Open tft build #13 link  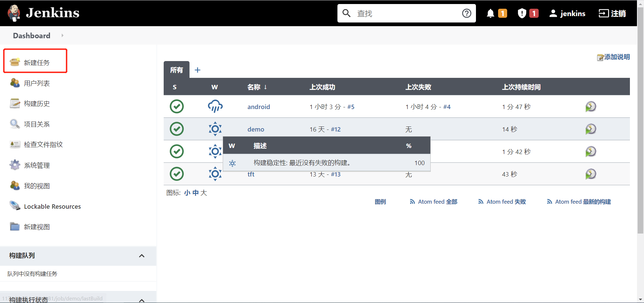pyautogui.click(x=336, y=174)
